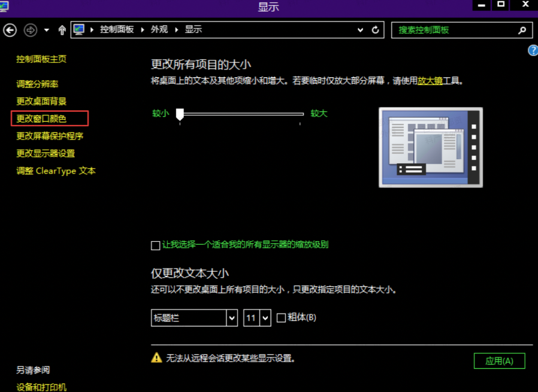Expand the 标题栏 item dropdown
538x392 pixels.
pyautogui.click(x=232, y=318)
